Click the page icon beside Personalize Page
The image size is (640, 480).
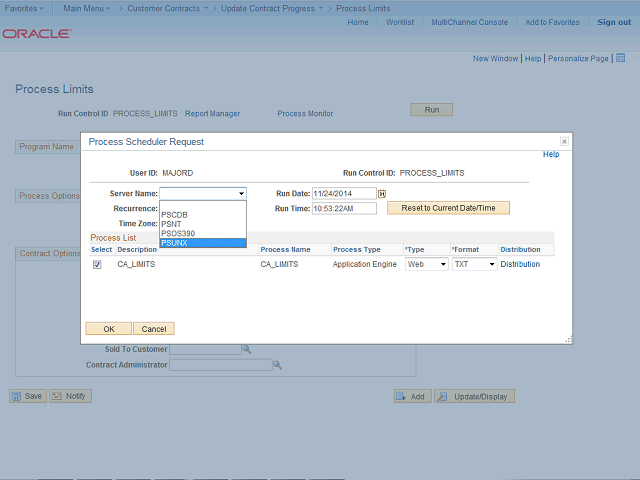[x=619, y=59]
